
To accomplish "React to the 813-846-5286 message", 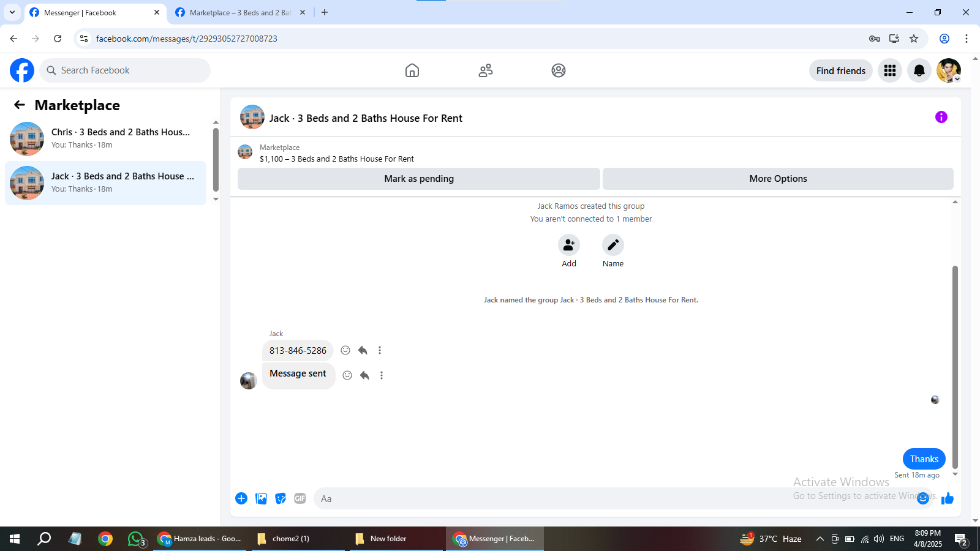I will point(345,350).
